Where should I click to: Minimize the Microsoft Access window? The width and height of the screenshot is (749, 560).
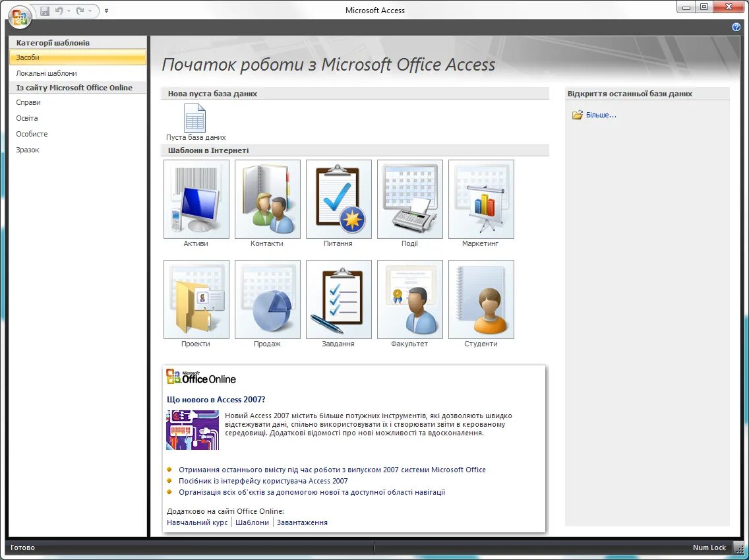coord(686,7)
